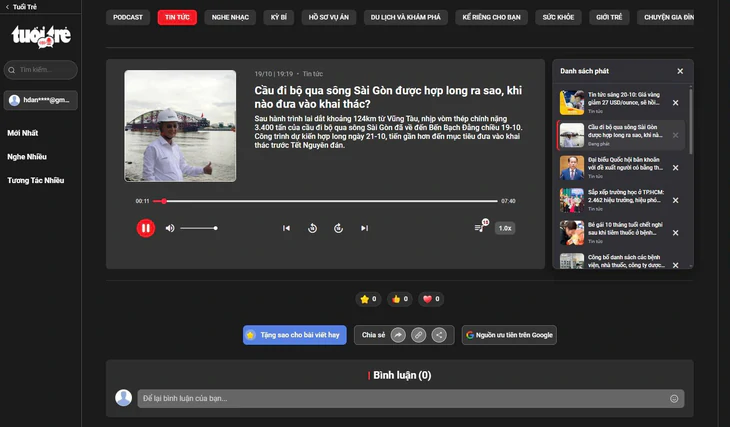The image size is (730, 427).
Task: Mute the player volume speaker icon
Action: pos(170,228)
